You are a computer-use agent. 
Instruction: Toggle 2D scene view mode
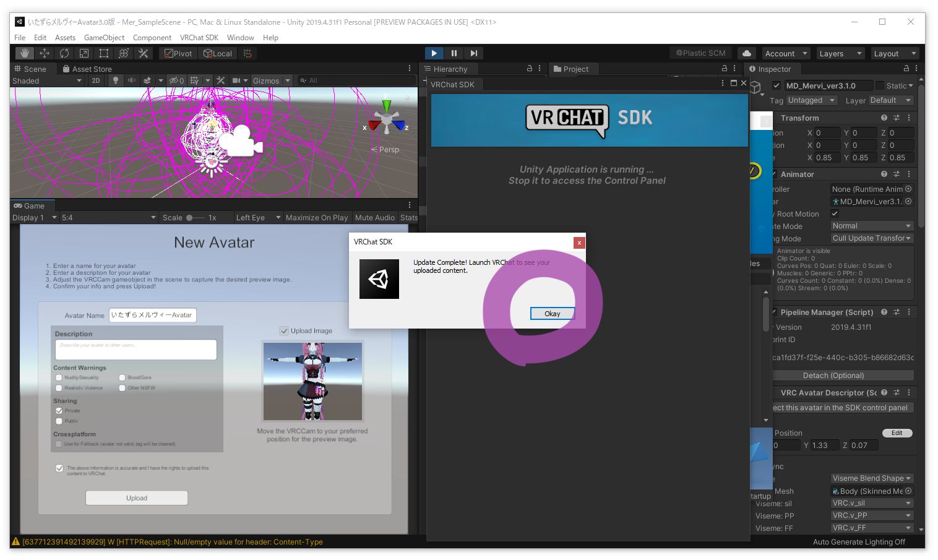pos(96,80)
